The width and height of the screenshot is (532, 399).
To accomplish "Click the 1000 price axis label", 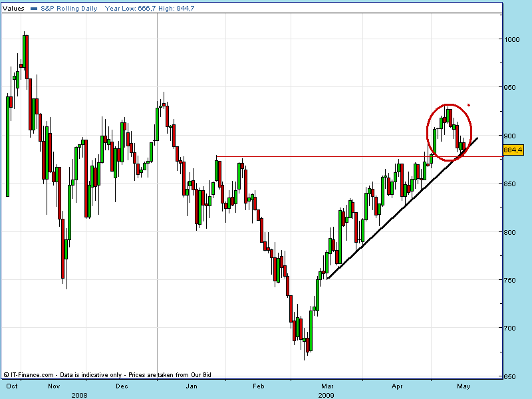I will pyautogui.click(x=512, y=39).
